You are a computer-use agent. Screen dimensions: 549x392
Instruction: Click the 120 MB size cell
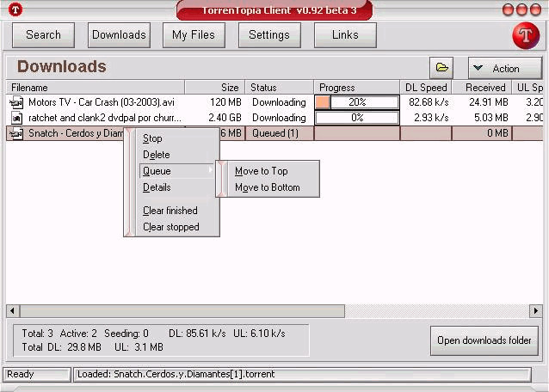tap(225, 102)
